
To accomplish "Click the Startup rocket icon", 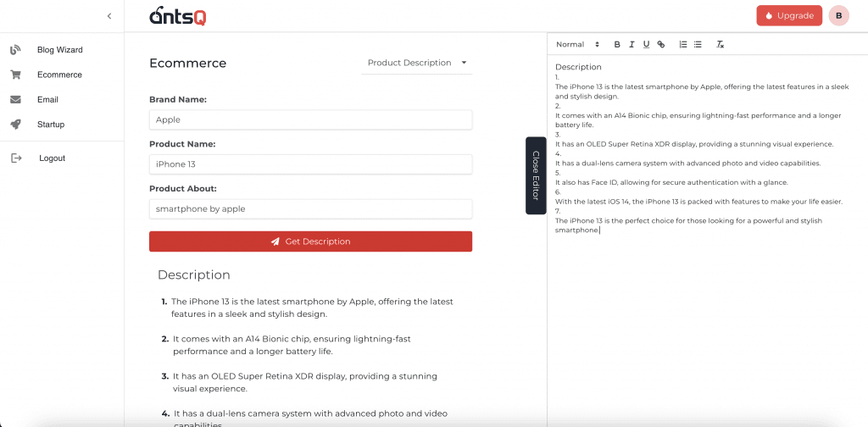I will 15,125.
